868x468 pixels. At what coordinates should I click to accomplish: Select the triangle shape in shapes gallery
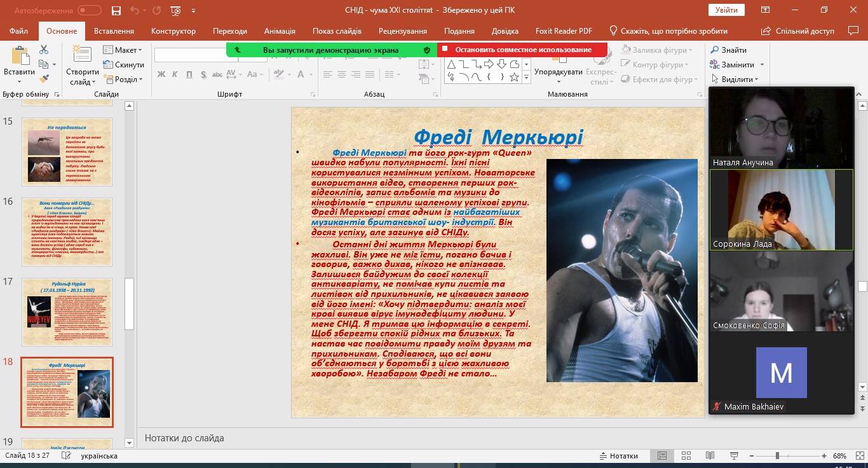451,64
